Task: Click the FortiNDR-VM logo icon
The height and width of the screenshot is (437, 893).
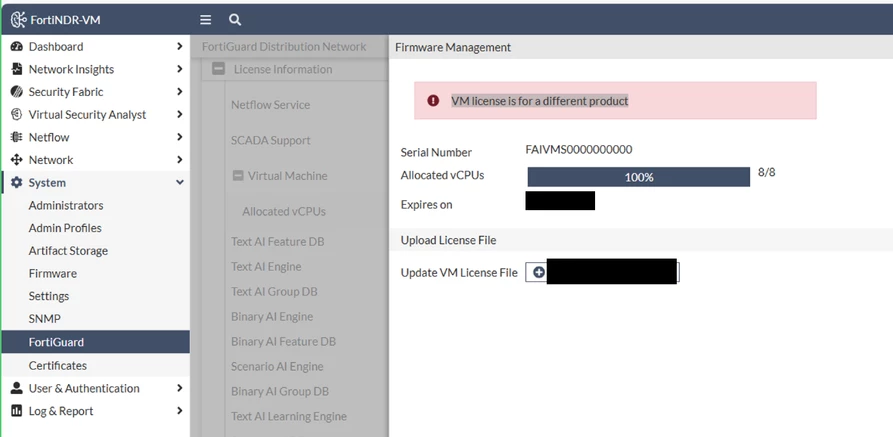Action: (18, 20)
